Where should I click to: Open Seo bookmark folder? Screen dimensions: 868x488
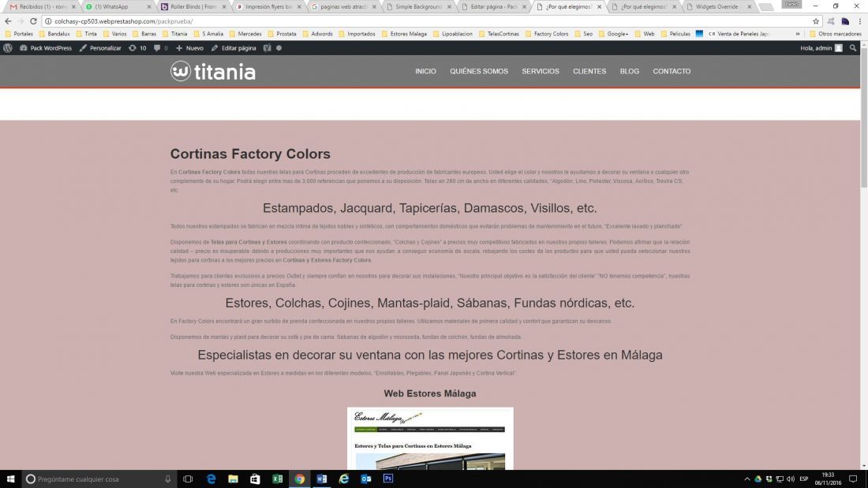583,34
